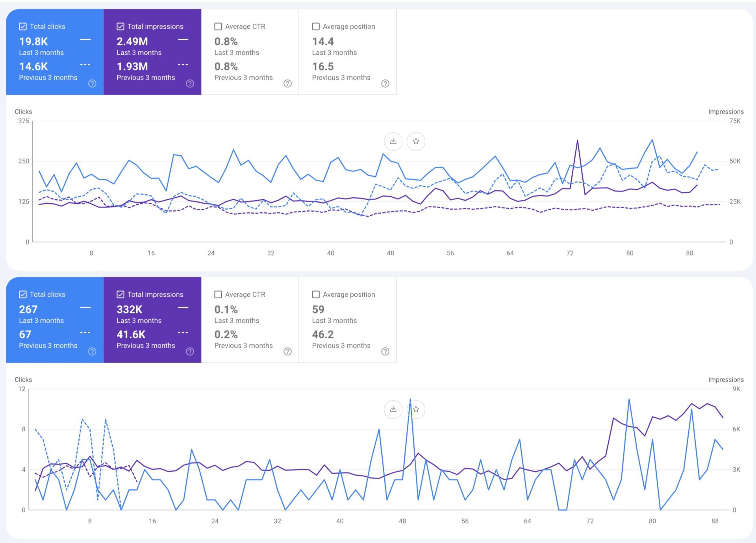Enable Average position in the top report
756x543 pixels.
[x=316, y=26]
